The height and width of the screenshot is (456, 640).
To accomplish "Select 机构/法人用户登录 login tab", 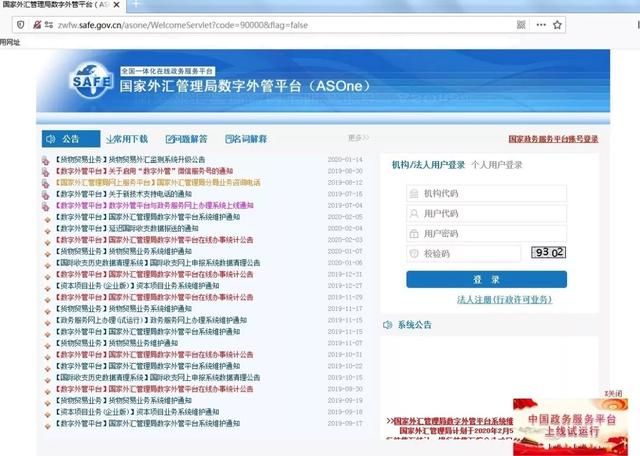I will (x=428, y=165).
